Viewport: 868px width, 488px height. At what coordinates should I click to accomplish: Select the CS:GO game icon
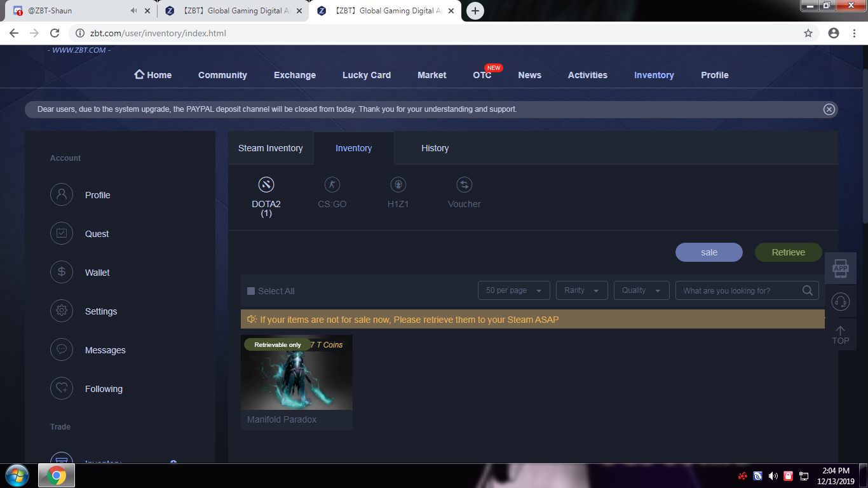(x=332, y=185)
